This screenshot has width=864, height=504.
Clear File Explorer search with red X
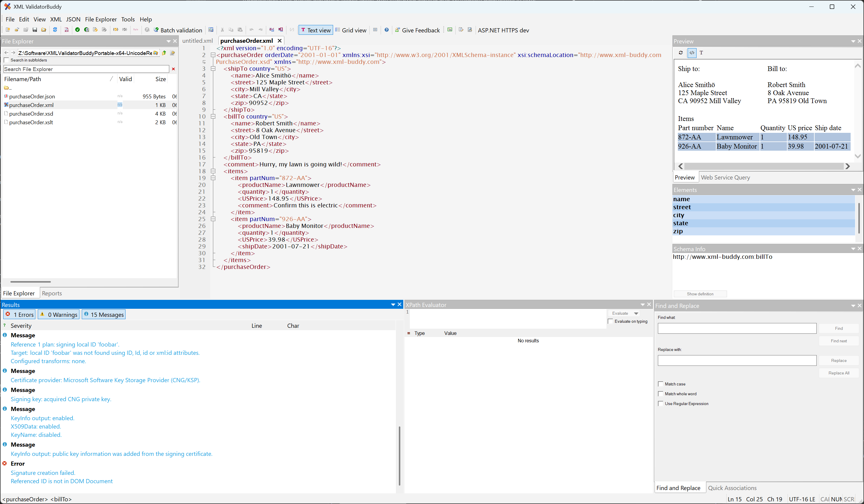(173, 69)
